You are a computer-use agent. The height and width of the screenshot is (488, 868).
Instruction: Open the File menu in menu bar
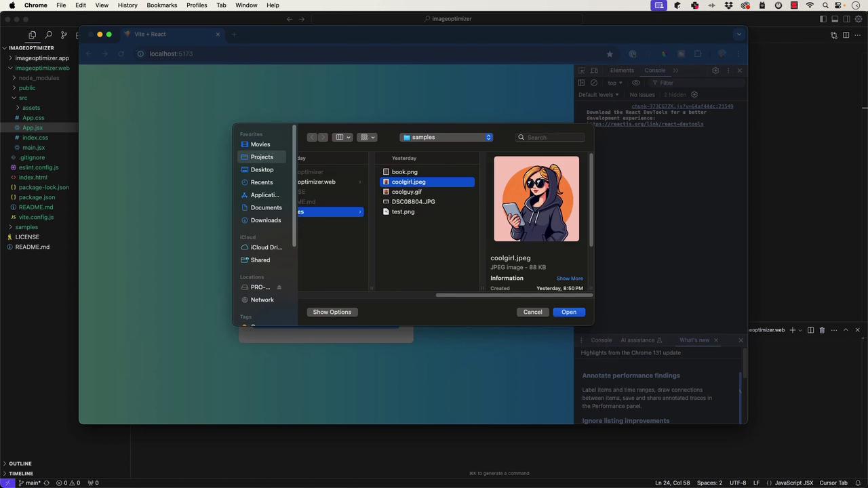coord(61,5)
